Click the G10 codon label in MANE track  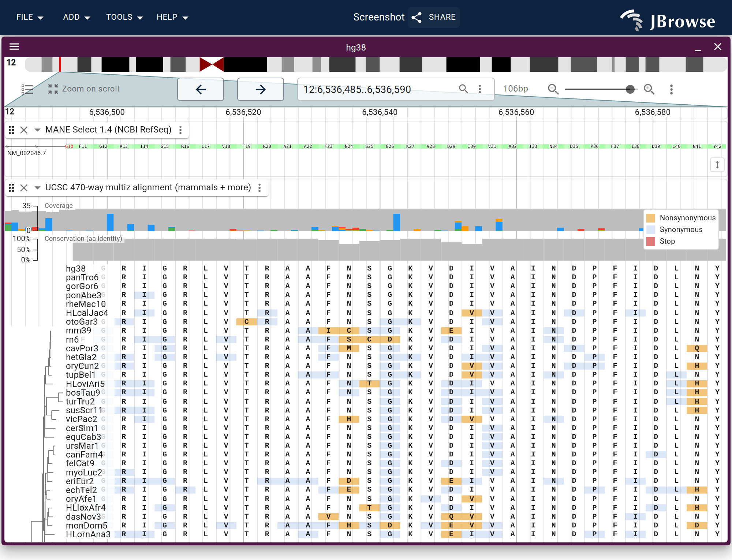click(69, 146)
